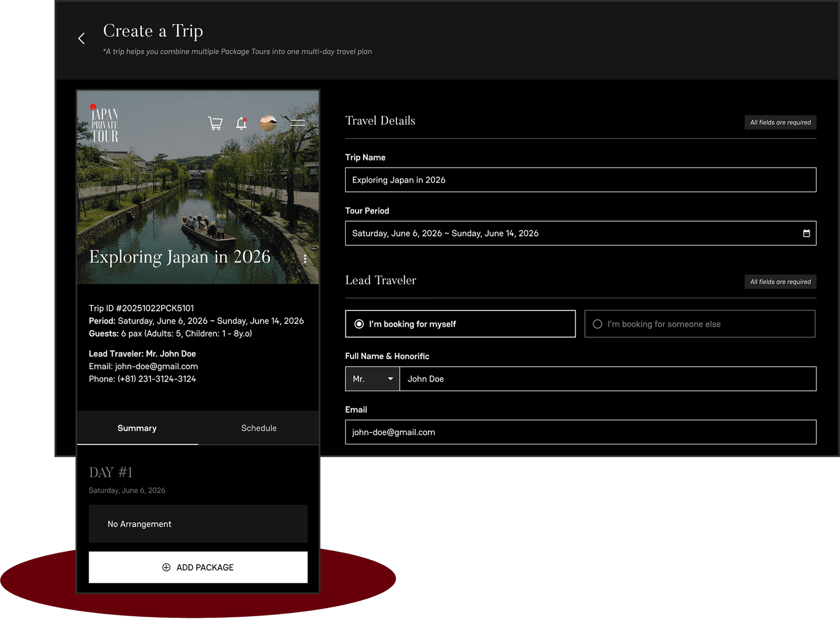Expand the Mr. honorific dropdown
This screenshot has width=840, height=619.
pyautogui.click(x=372, y=379)
